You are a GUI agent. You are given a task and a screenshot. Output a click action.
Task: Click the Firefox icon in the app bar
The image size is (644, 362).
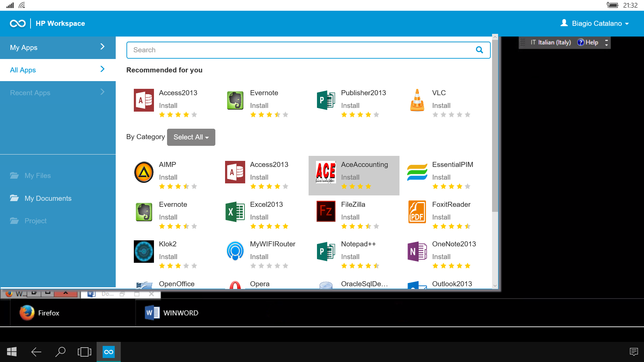[x=27, y=313]
